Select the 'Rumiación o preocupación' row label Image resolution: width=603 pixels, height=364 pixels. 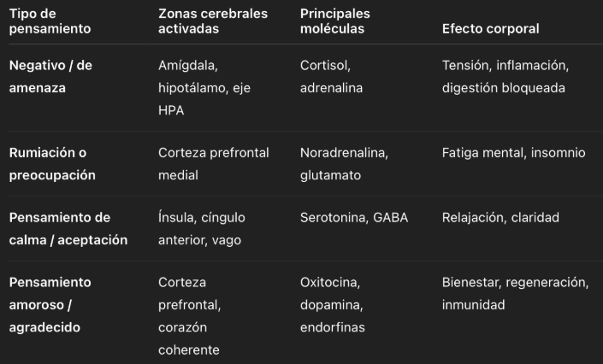point(52,164)
